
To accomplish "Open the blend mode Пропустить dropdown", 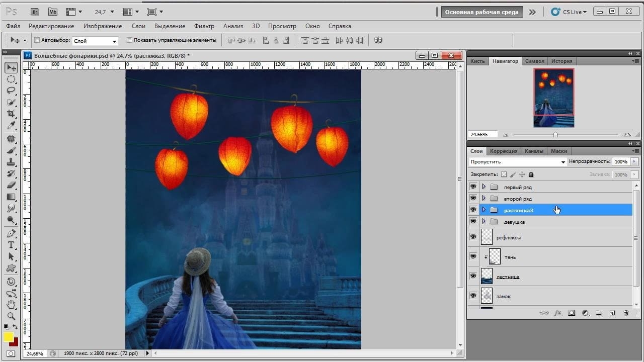I will (x=518, y=162).
